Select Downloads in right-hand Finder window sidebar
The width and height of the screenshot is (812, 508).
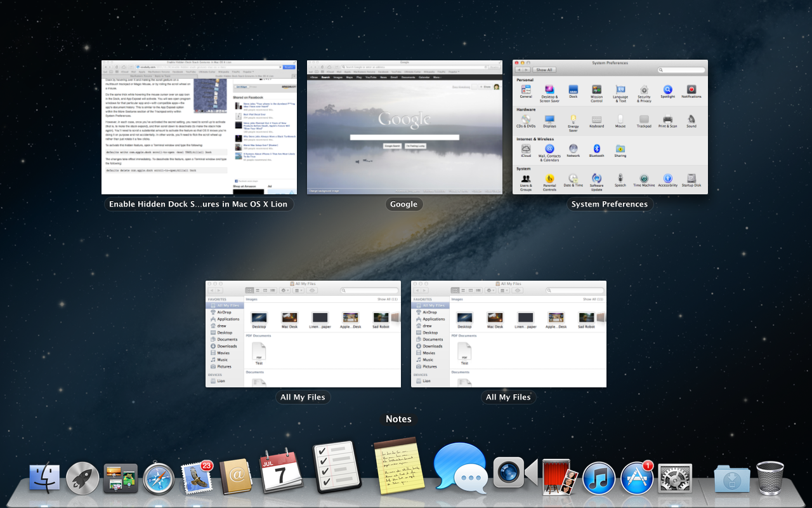tap(430, 346)
